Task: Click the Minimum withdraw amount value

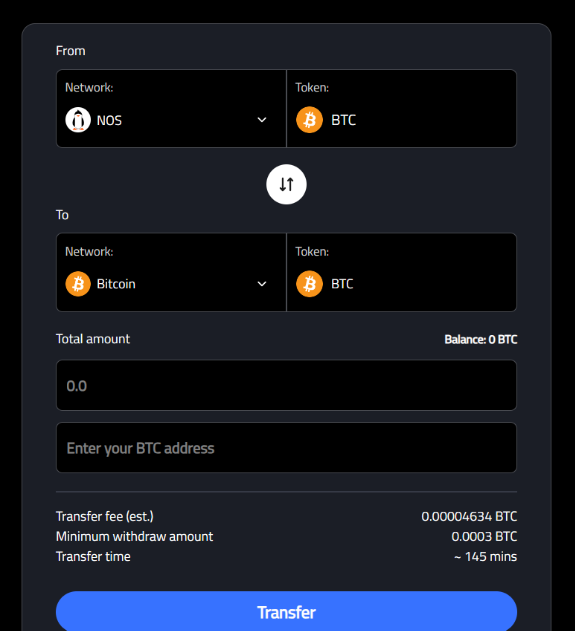Action: 484,536
